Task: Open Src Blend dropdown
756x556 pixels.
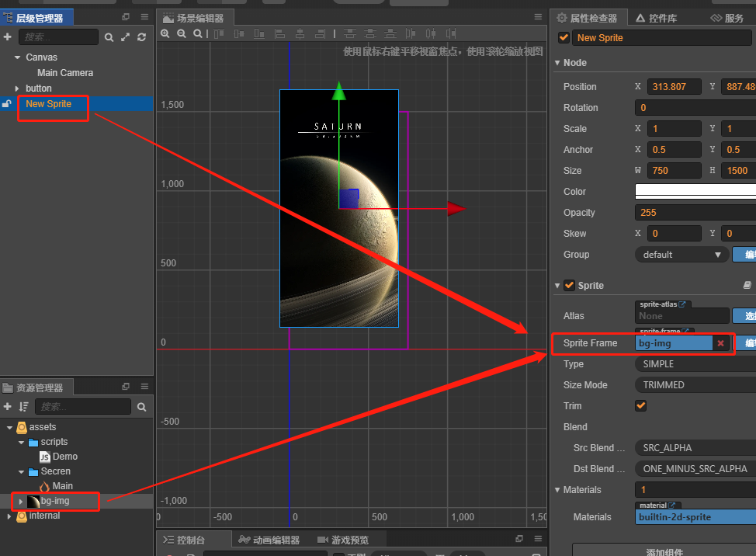Action: click(695, 448)
